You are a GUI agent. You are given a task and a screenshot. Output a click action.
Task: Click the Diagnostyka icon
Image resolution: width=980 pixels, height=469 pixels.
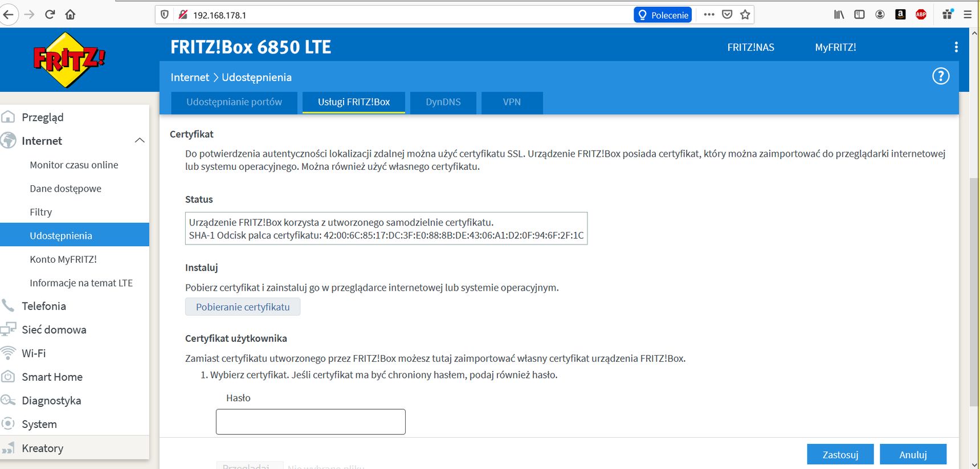click(8, 401)
